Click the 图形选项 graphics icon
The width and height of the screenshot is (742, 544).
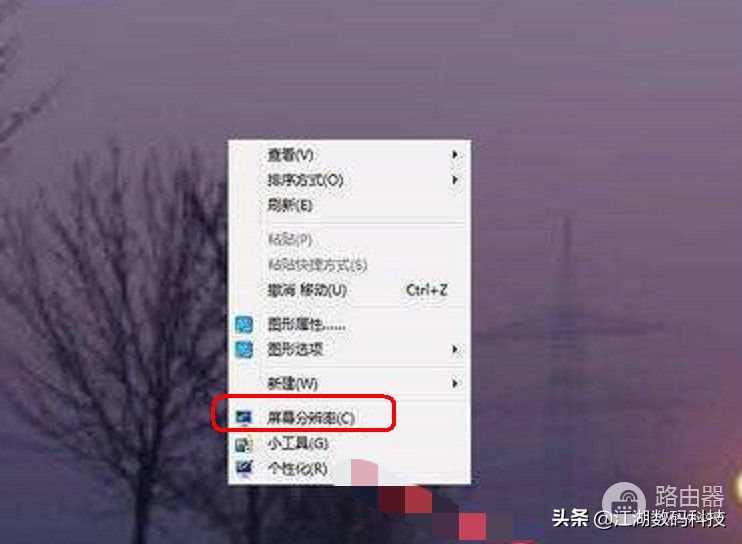(x=244, y=350)
